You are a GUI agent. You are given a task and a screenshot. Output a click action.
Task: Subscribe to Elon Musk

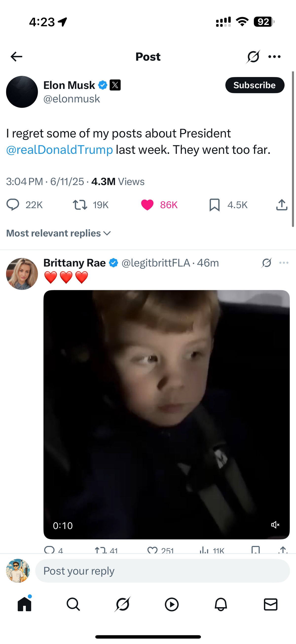pyautogui.click(x=255, y=85)
